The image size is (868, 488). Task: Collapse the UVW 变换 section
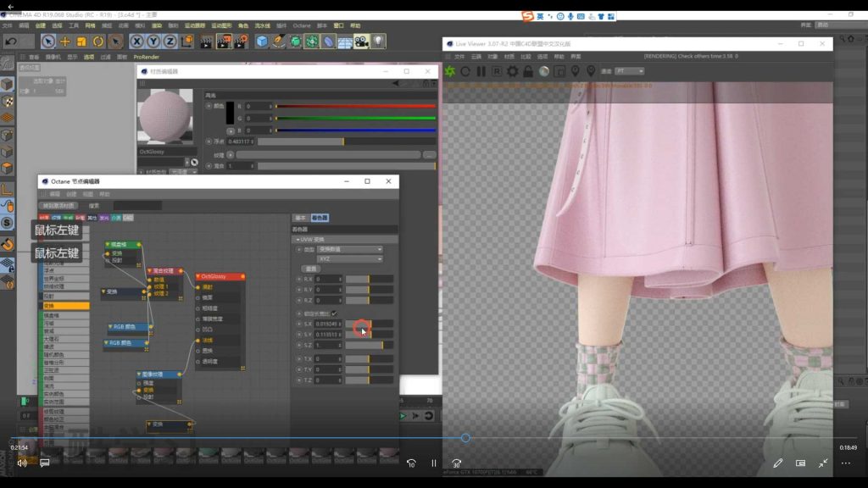click(x=298, y=240)
